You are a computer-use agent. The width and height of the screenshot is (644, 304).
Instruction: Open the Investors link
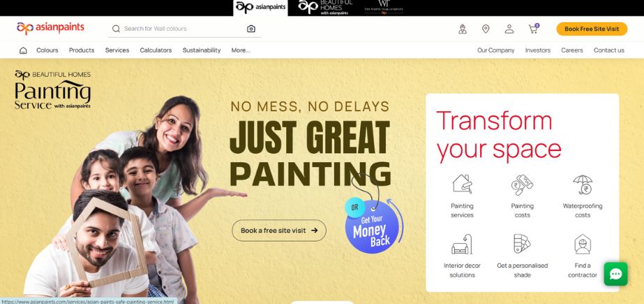(x=538, y=50)
